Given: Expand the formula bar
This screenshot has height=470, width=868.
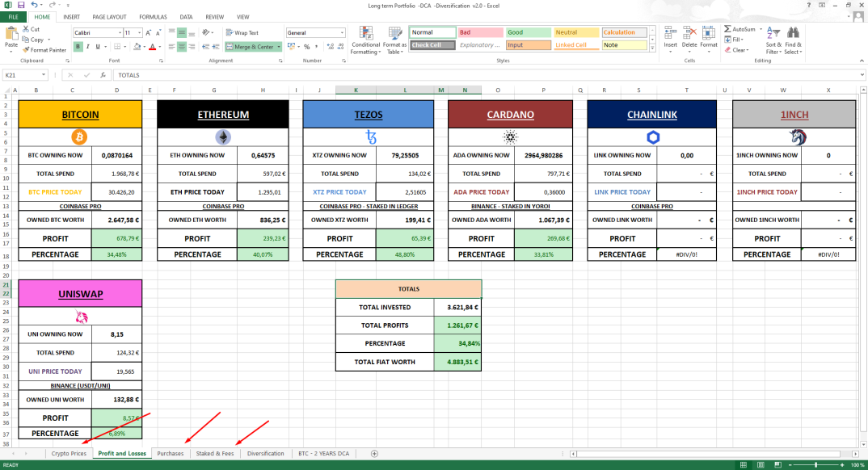Looking at the screenshot, I should (x=862, y=75).
